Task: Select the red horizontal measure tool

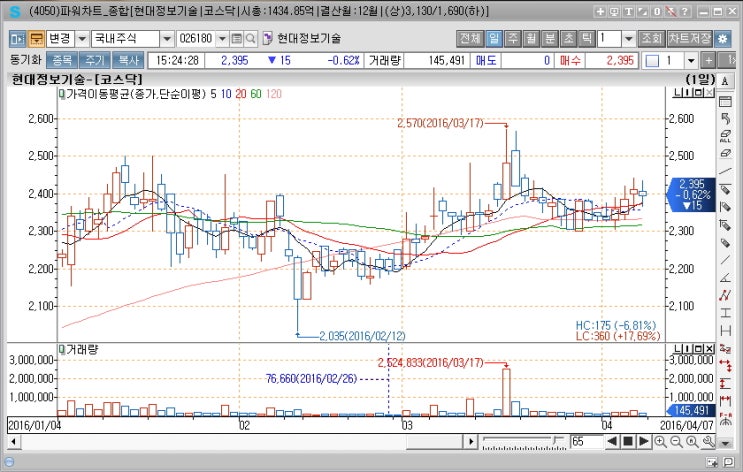Action: (725, 401)
